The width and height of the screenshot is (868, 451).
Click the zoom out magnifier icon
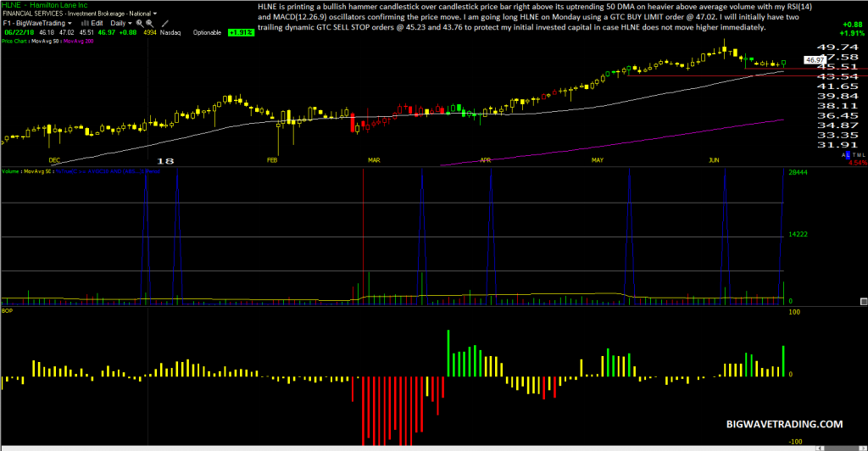coord(149,23)
